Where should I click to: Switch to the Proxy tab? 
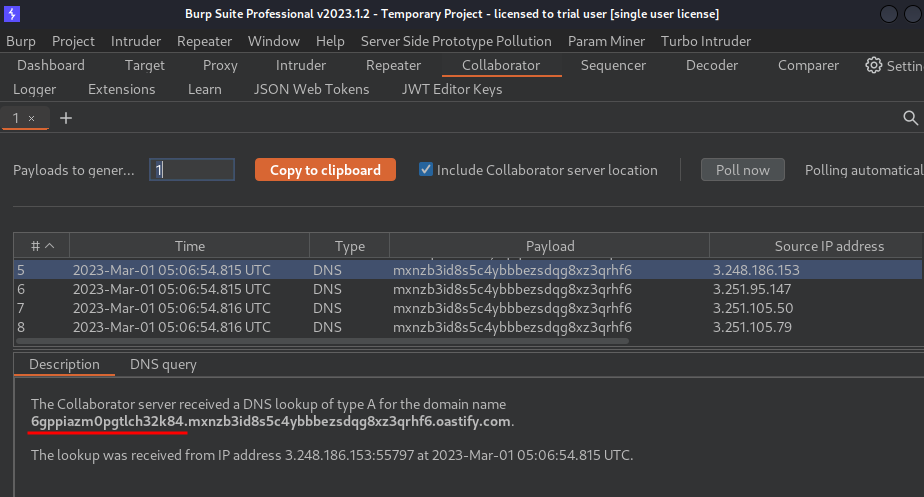[x=220, y=65]
